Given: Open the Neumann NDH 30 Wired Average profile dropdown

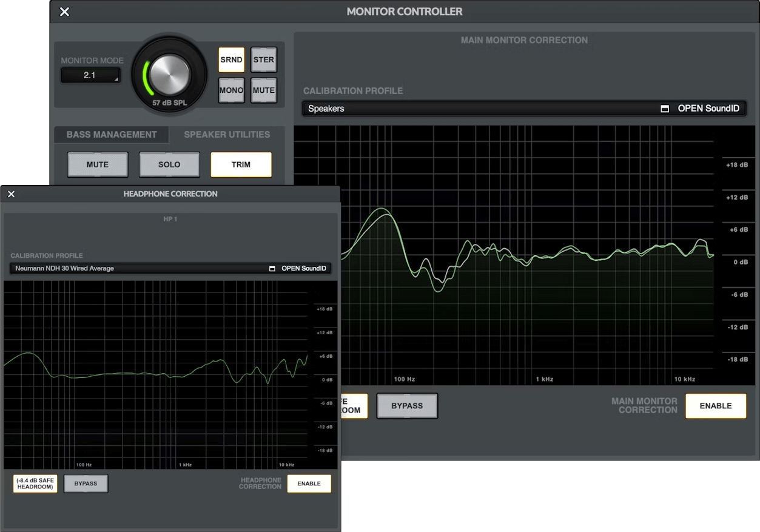Looking at the screenshot, I should click(x=121, y=268).
